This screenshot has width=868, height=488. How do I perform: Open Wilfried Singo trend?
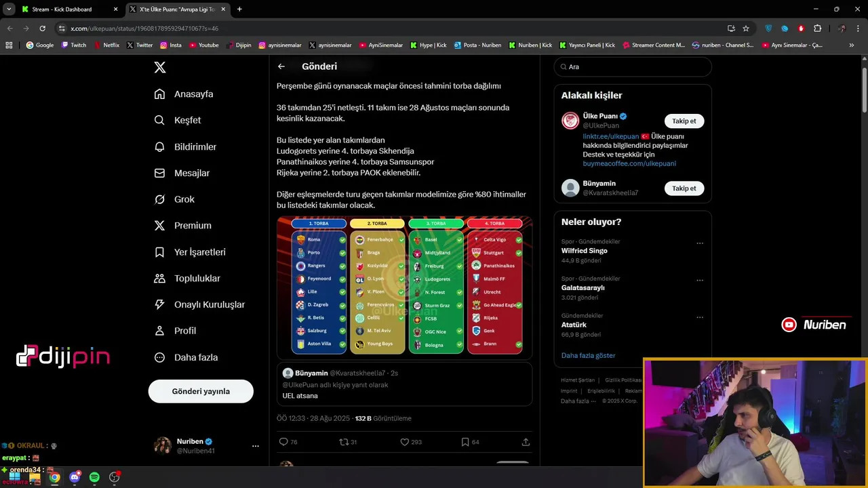click(x=584, y=251)
